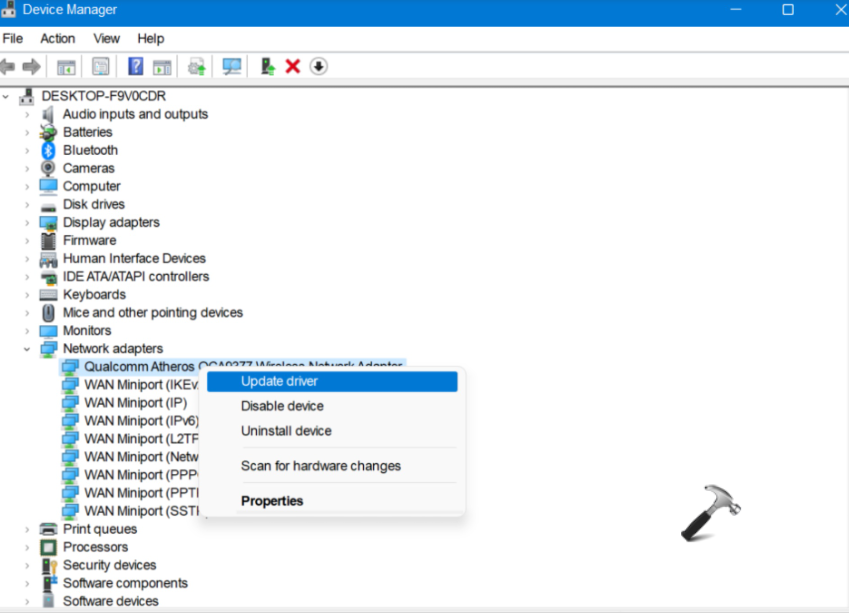The image size is (849, 613).
Task: Click the Batteries category icon
Action: pyautogui.click(x=48, y=132)
